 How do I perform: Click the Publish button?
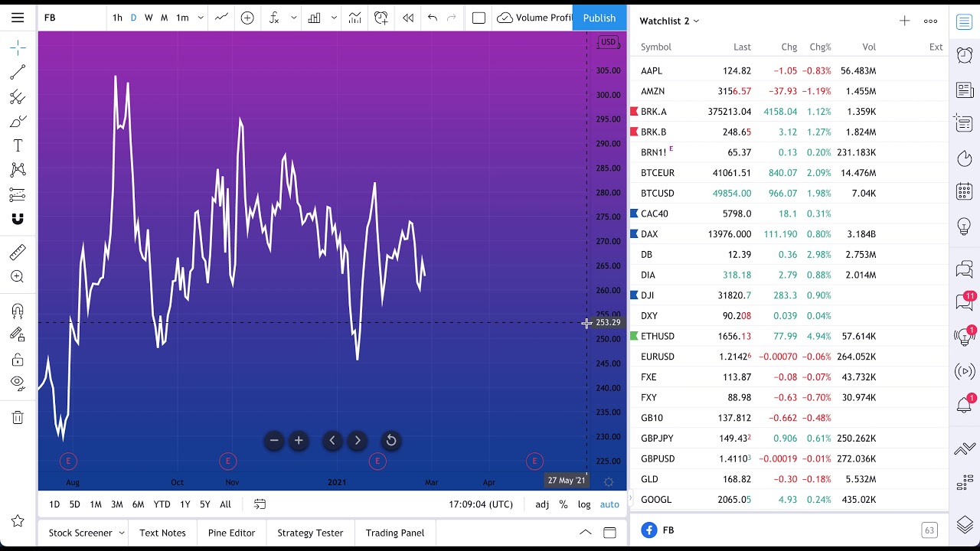[599, 18]
